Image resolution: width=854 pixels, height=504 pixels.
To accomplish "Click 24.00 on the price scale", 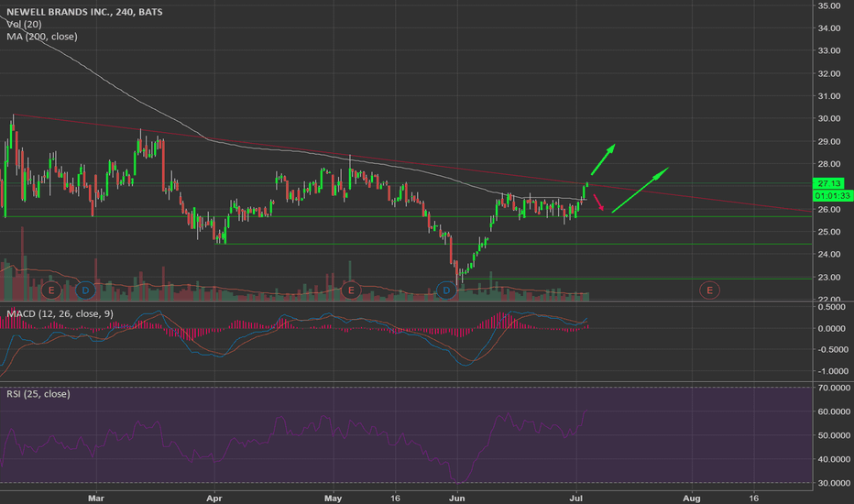I will tap(829, 254).
